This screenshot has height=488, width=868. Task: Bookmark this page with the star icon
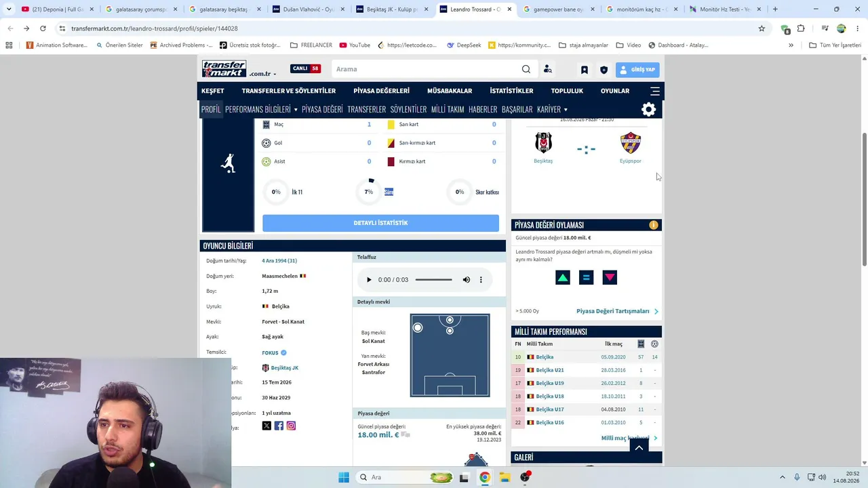762,28
